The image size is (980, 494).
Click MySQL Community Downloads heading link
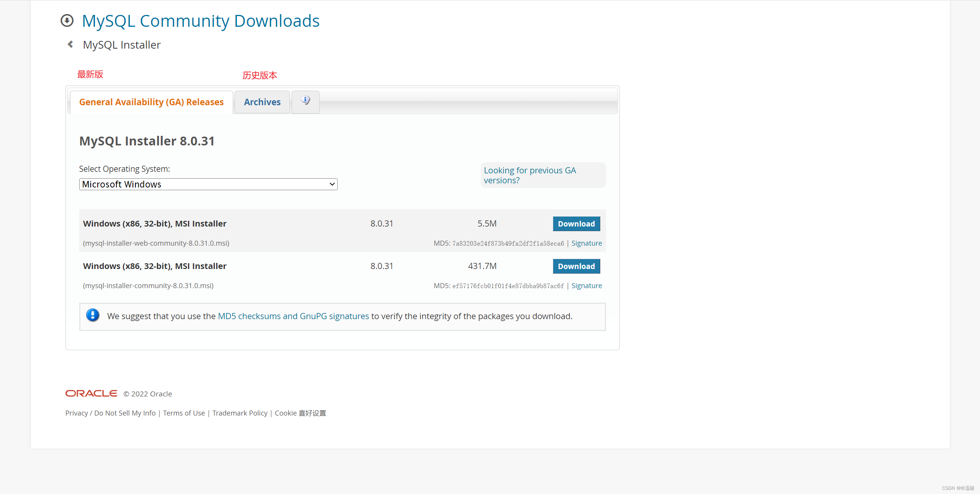(201, 21)
